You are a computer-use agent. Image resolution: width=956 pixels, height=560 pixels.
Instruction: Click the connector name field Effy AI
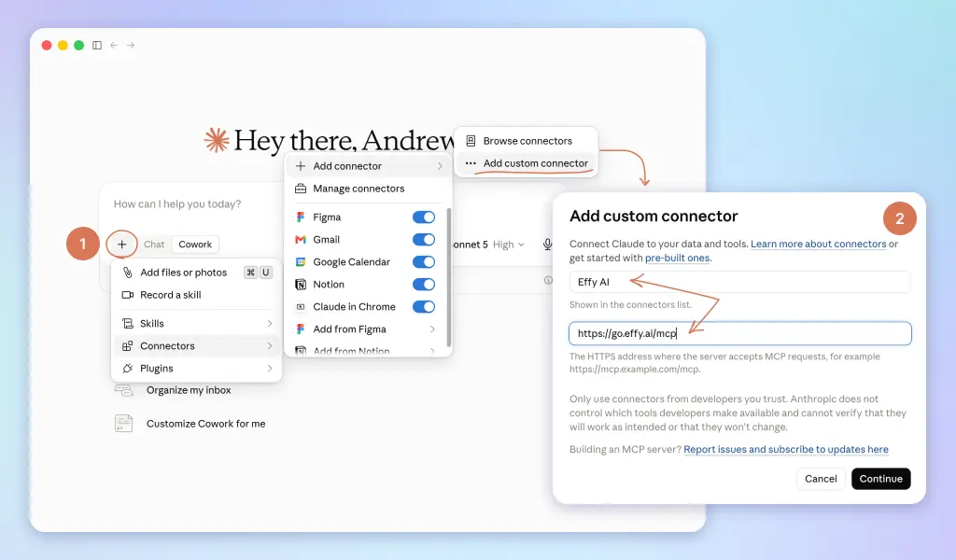tap(740, 282)
